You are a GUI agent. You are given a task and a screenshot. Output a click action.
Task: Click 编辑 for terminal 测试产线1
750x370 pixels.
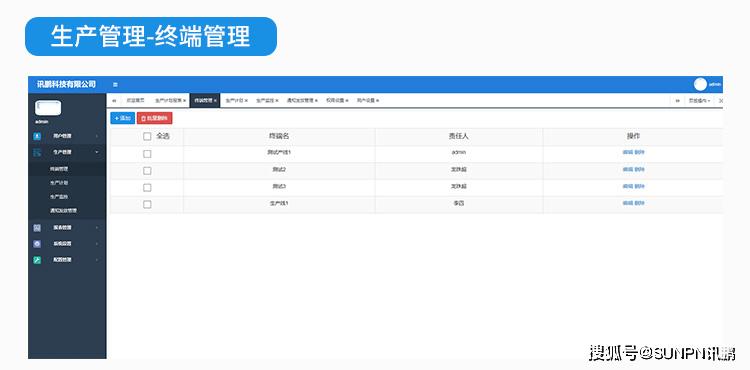(628, 152)
